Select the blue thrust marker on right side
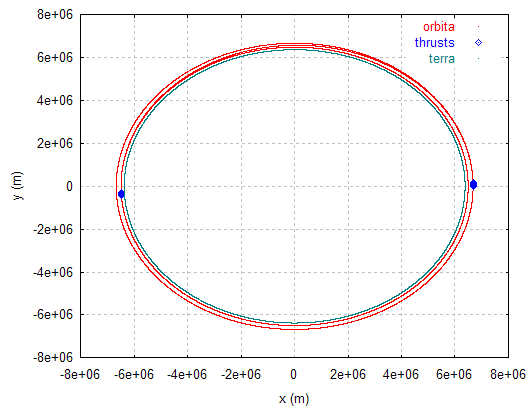This screenshot has width=531, height=407. (x=473, y=185)
